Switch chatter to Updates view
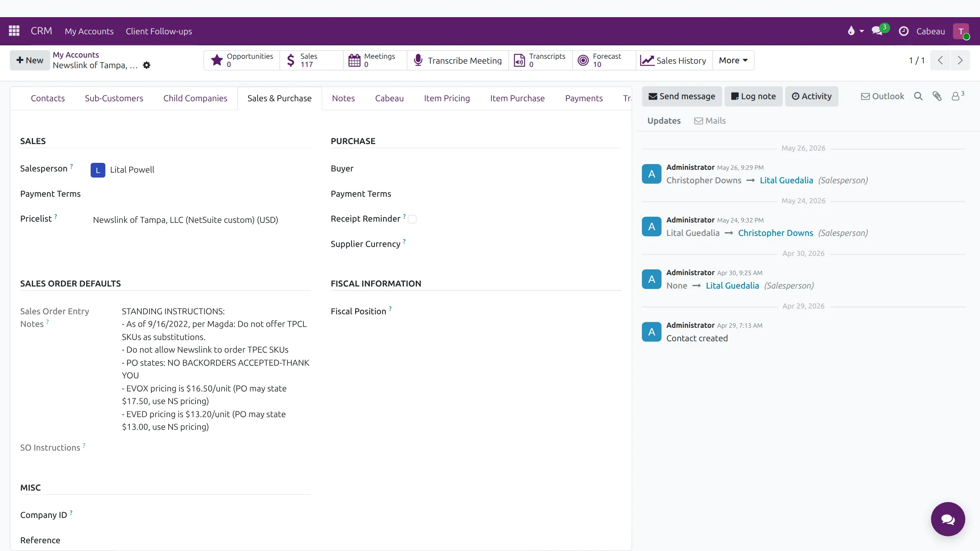This screenshot has width=980, height=551. (x=664, y=121)
